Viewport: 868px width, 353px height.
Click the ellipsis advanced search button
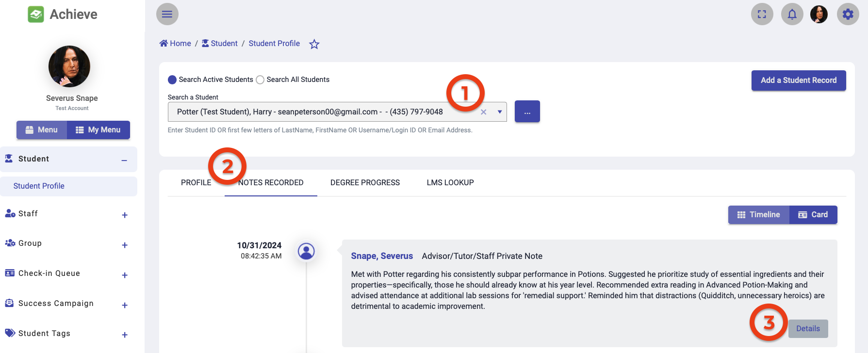pos(527,112)
